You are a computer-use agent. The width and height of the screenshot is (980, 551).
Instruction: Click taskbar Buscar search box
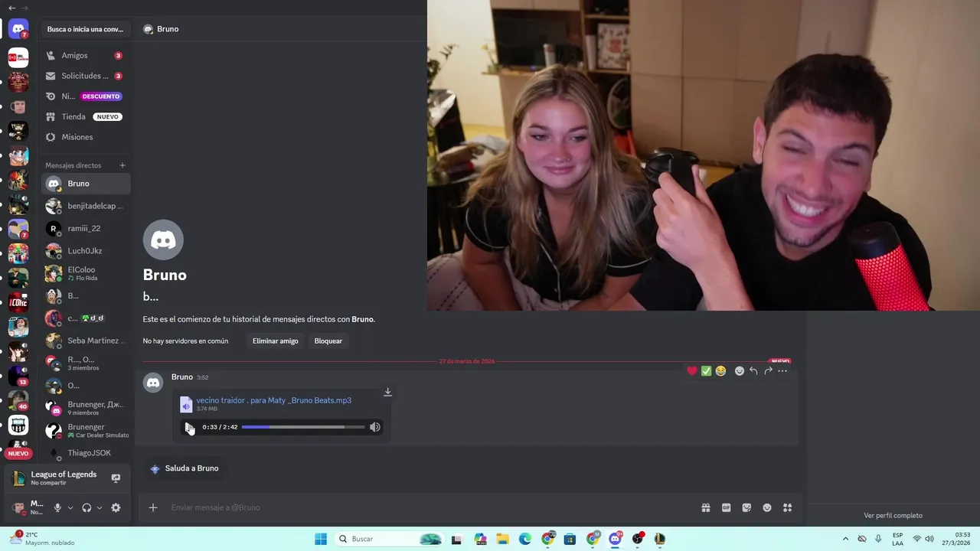coord(389,539)
